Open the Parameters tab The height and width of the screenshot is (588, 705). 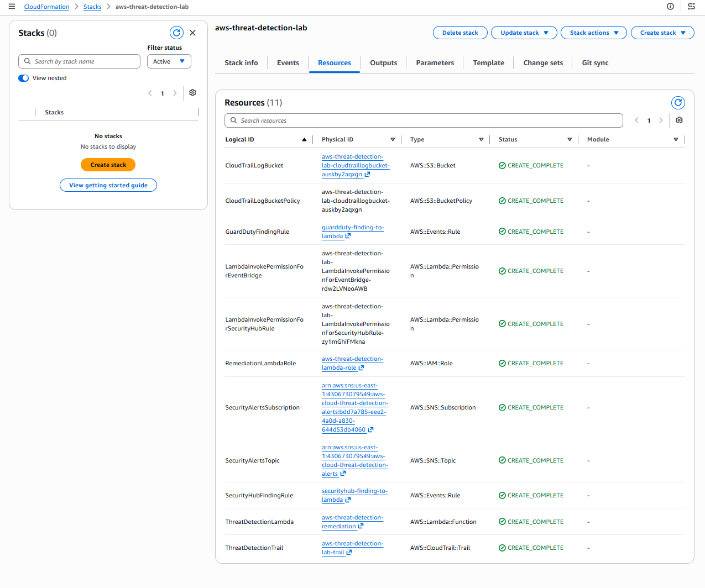pyautogui.click(x=435, y=63)
